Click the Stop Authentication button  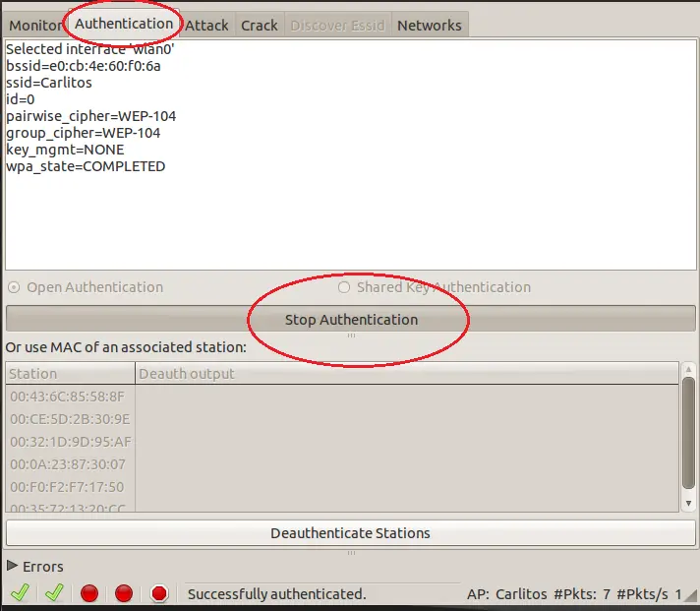point(351,319)
